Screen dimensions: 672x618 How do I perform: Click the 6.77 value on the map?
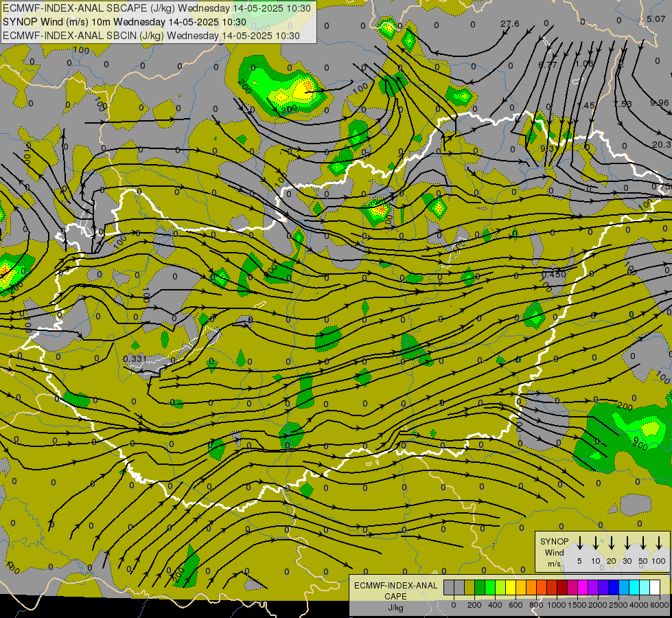pos(548,65)
